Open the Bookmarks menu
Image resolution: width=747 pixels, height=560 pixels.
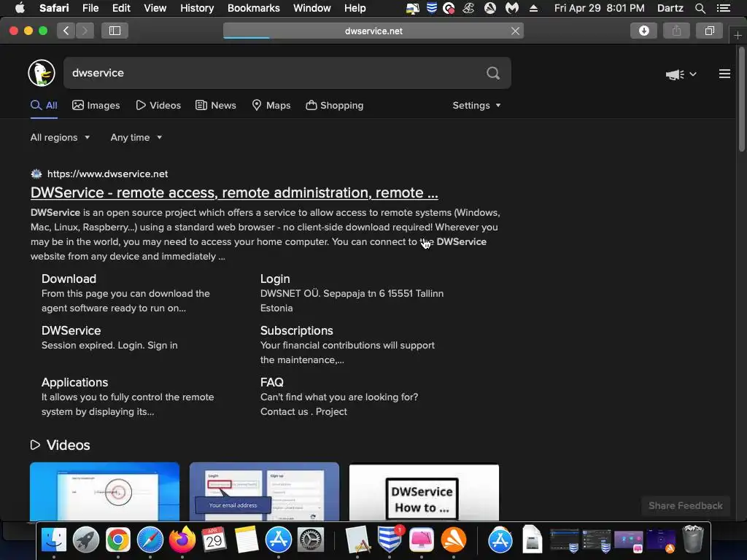(x=253, y=8)
